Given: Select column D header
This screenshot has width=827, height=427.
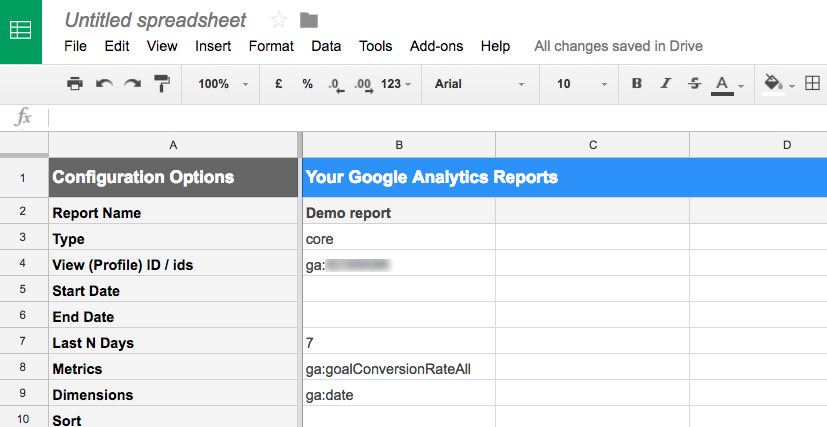Looking at the screenshot, I should 758,145.
